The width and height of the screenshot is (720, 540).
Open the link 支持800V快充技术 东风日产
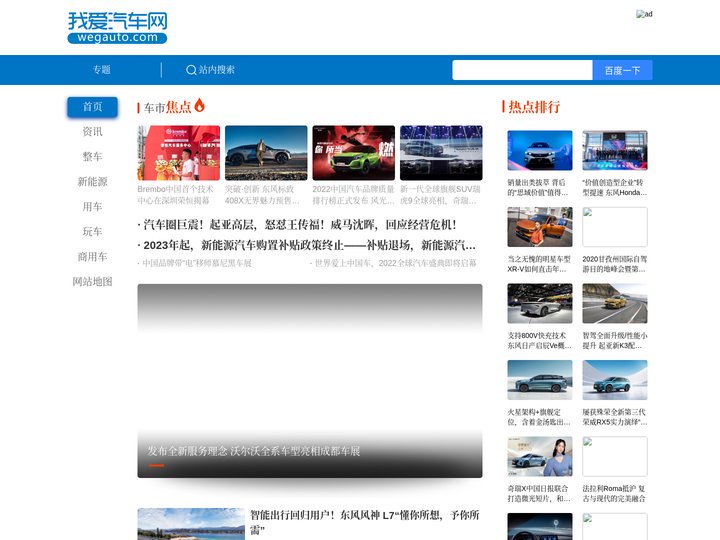pos(540,341)
